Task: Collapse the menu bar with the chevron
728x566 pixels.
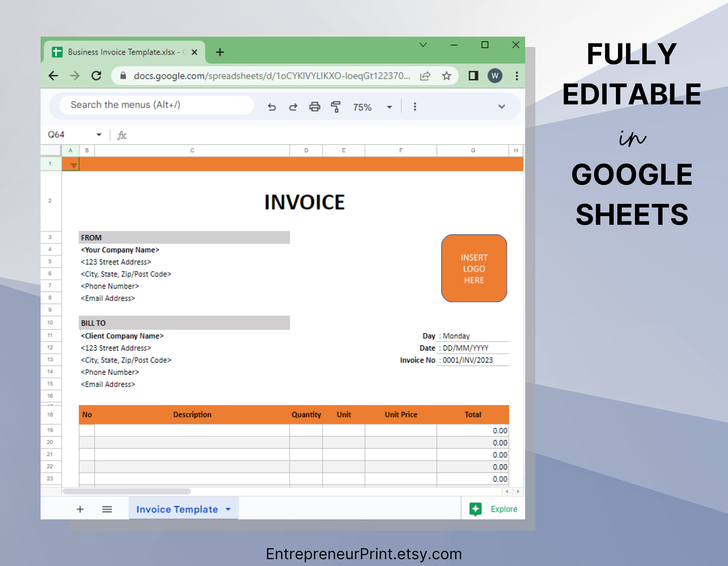Action: point(501,107)
